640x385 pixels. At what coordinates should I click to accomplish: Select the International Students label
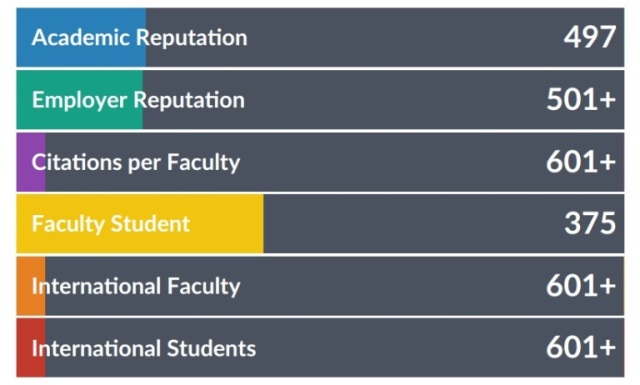coord(144,348)
